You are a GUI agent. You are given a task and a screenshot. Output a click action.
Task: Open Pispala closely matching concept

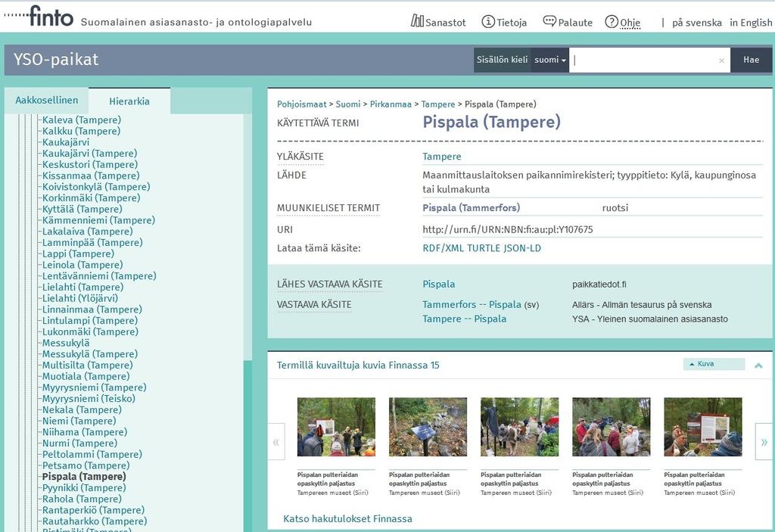click(x=438, y=285)
